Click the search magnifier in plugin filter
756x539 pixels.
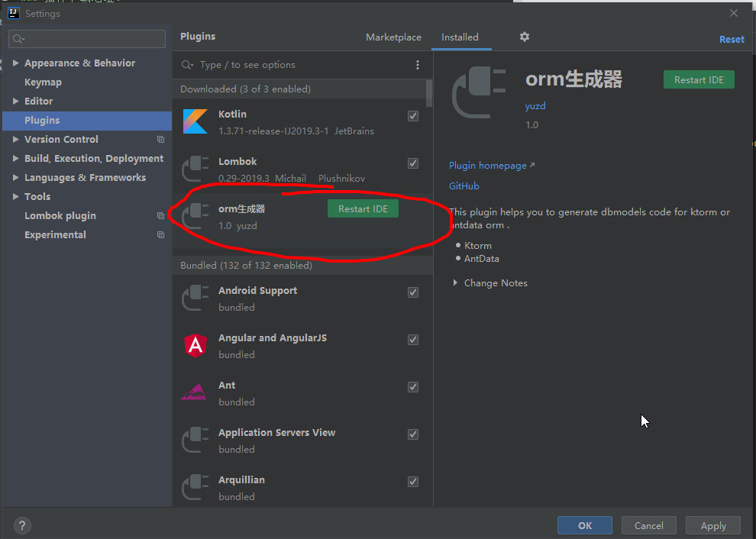coord(187,65)
